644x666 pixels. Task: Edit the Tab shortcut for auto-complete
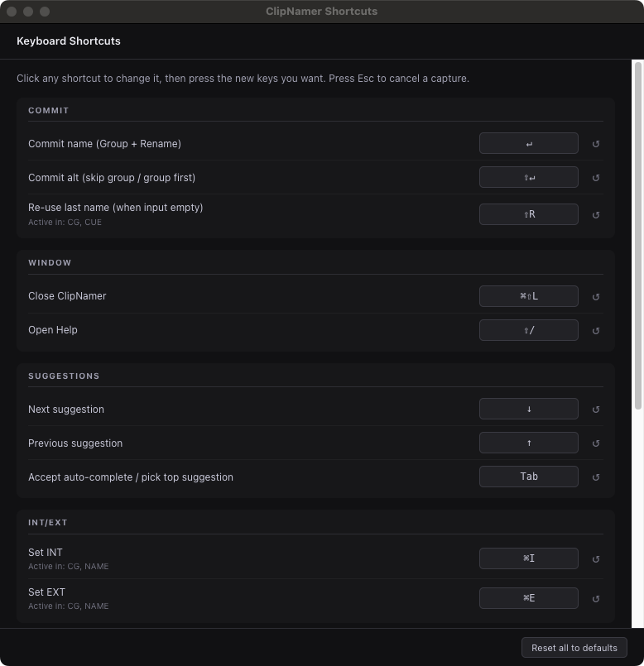click(x=528, y=477)
